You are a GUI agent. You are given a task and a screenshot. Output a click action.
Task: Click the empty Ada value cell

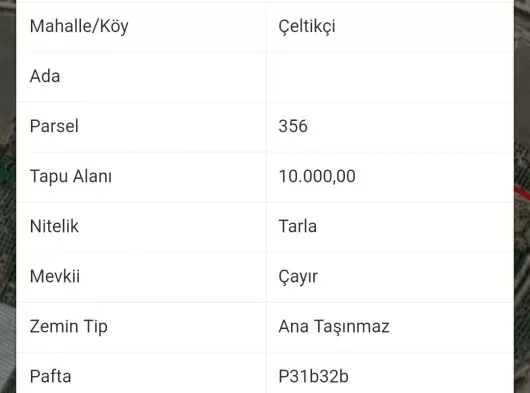point(390,76)
